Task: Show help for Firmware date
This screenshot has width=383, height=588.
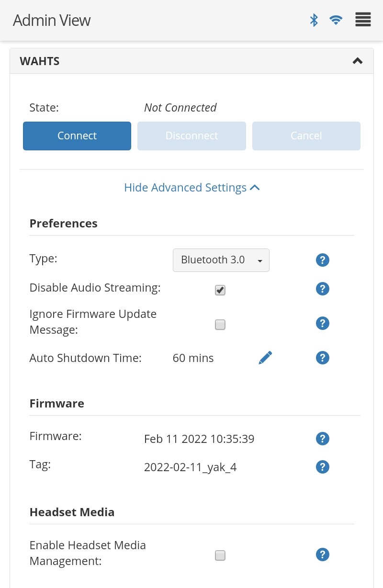Action: [x=323, y=438]
